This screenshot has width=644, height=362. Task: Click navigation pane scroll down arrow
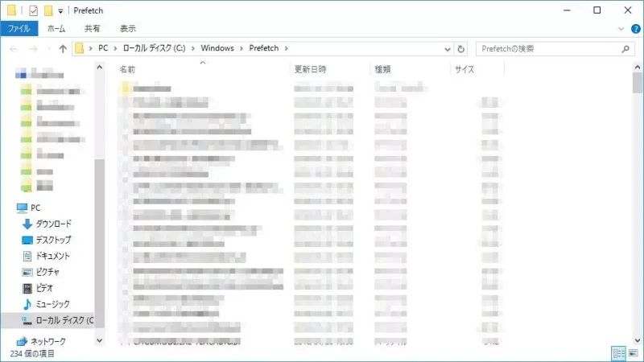[x=99, y=340]
